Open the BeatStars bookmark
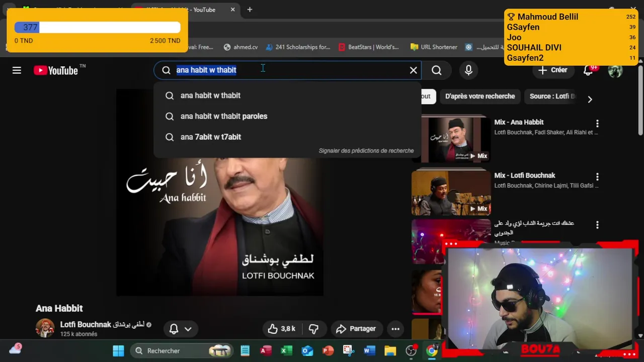The image size is (644, 362). tap(369, 47)
